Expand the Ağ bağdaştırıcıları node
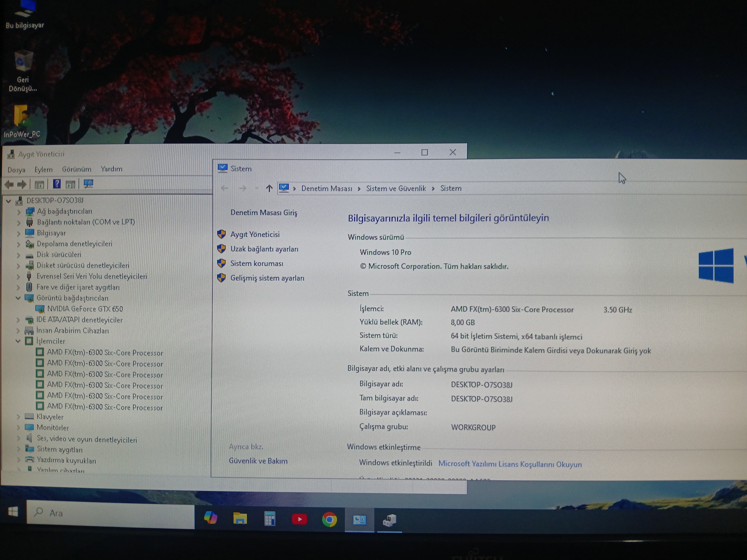 (18, 212)
